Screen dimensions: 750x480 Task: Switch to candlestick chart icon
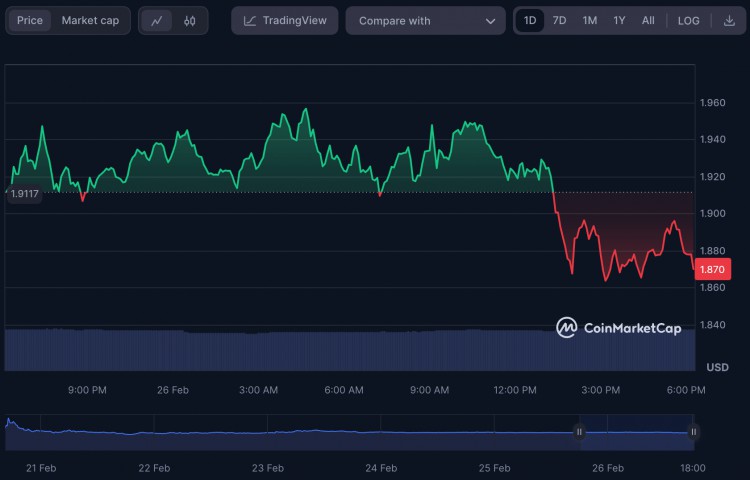189,21
